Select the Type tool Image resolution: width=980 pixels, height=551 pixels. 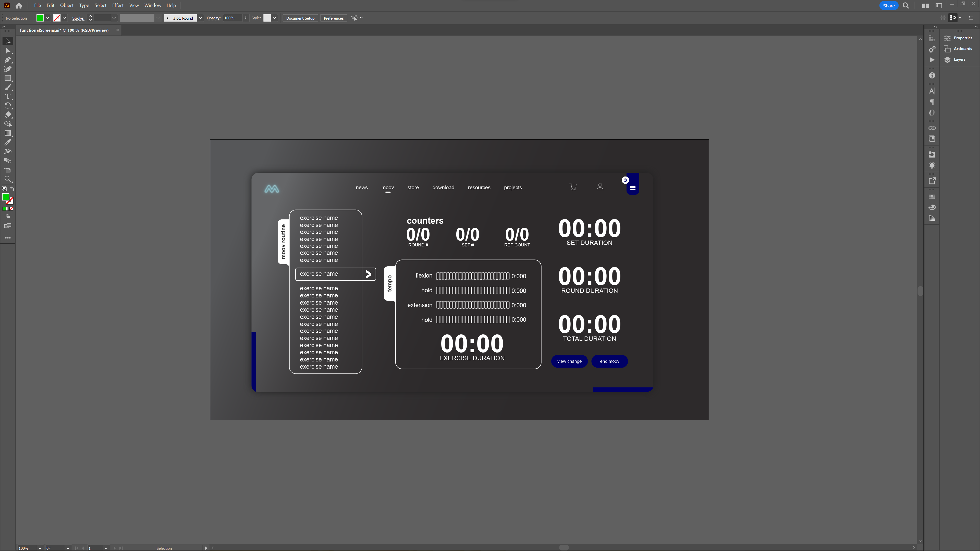pos(8,96)
